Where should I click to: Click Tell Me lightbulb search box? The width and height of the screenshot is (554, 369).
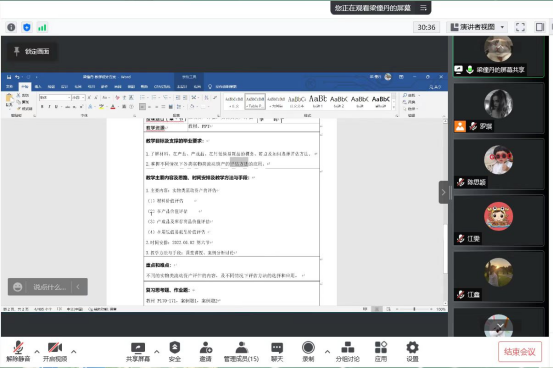(x=223, y=86)
